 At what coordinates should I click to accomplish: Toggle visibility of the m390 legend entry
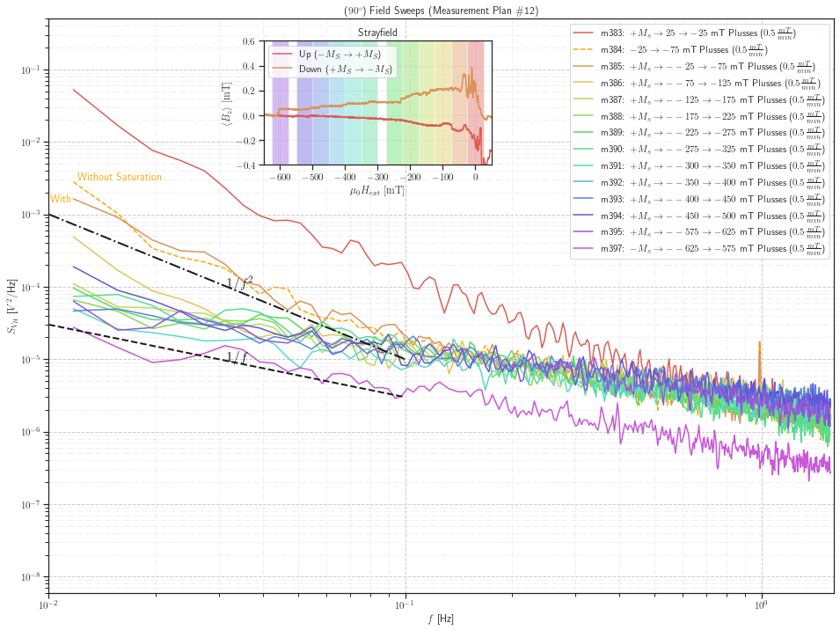point(585,150)
